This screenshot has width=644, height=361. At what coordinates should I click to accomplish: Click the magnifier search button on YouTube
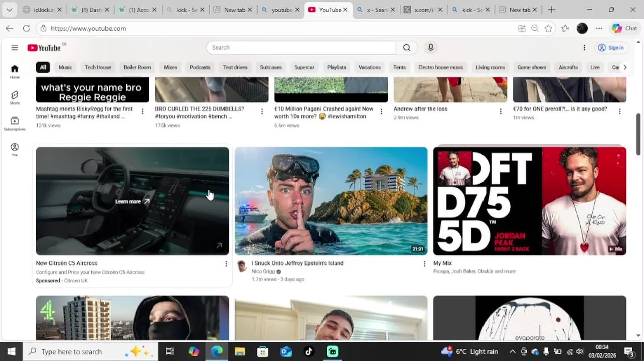coord(407,48)
